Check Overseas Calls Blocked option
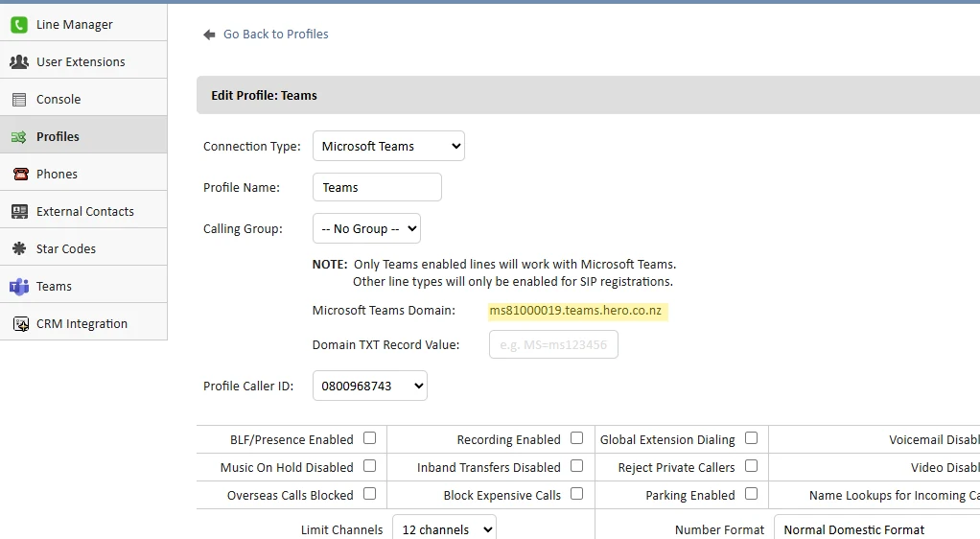Screen dimensions: 980x539 point(370,493)
